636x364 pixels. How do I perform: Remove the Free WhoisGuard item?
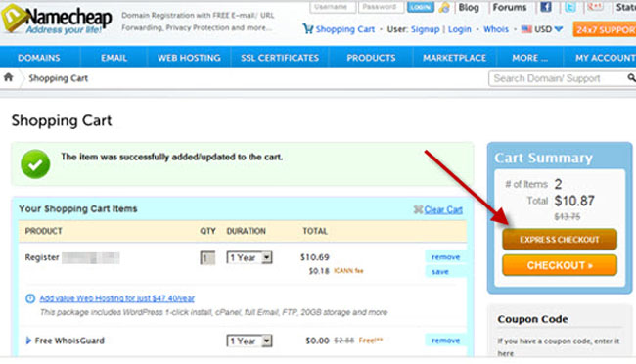[x=445, y=341]
